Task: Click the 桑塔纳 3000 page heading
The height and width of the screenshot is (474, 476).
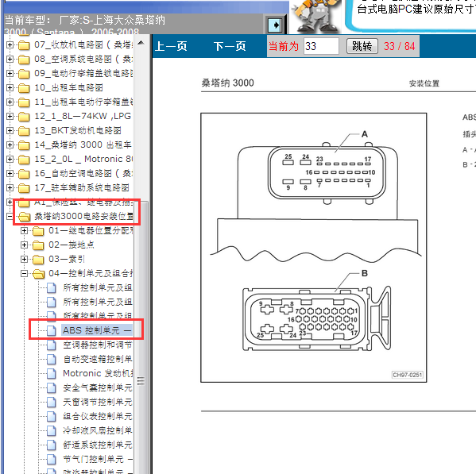Action: (228, 83)
